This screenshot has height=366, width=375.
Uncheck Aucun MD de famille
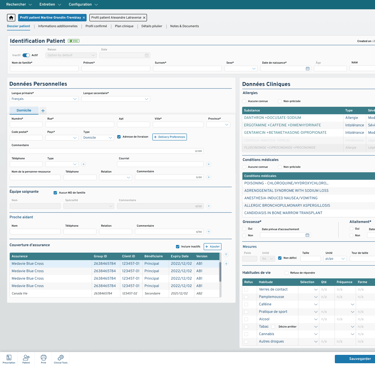[55, 193]
